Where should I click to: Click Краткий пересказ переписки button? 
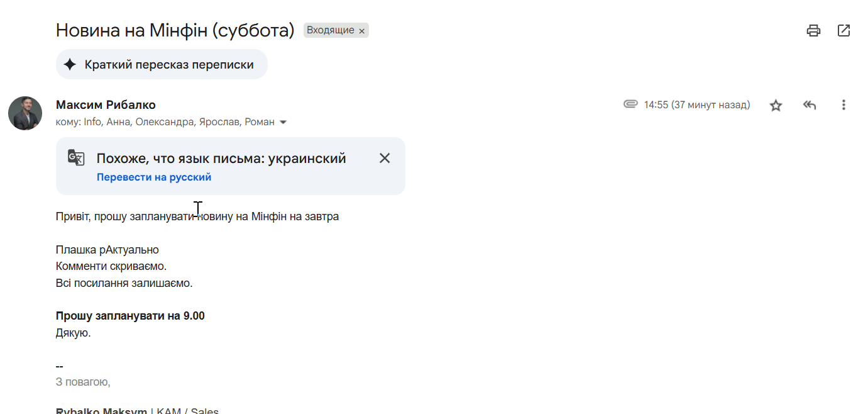click(x=168, y=64)
